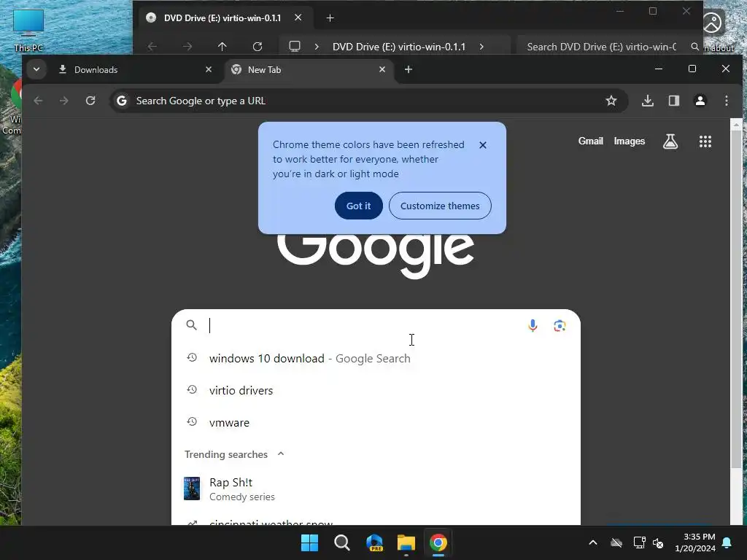Click DVD Drive (E:) virtio-win-0.1.1 breadcrumb
Image resolution: width=747 pixels, height=560 pixels.
(399, 47)
